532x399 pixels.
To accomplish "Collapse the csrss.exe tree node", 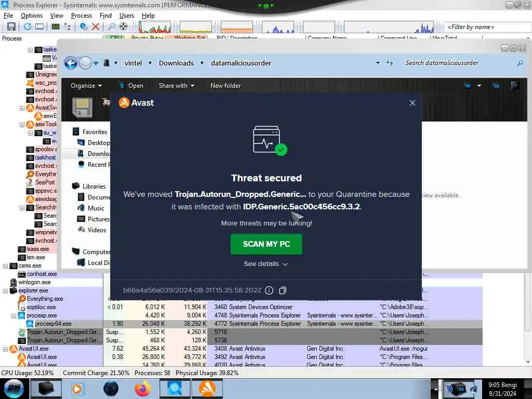I will coord(5,265).
